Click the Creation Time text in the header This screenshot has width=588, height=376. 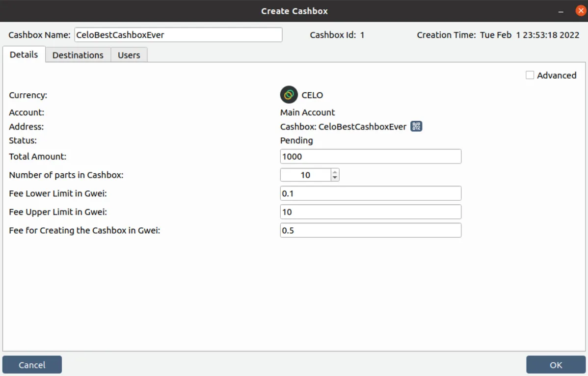498,35
